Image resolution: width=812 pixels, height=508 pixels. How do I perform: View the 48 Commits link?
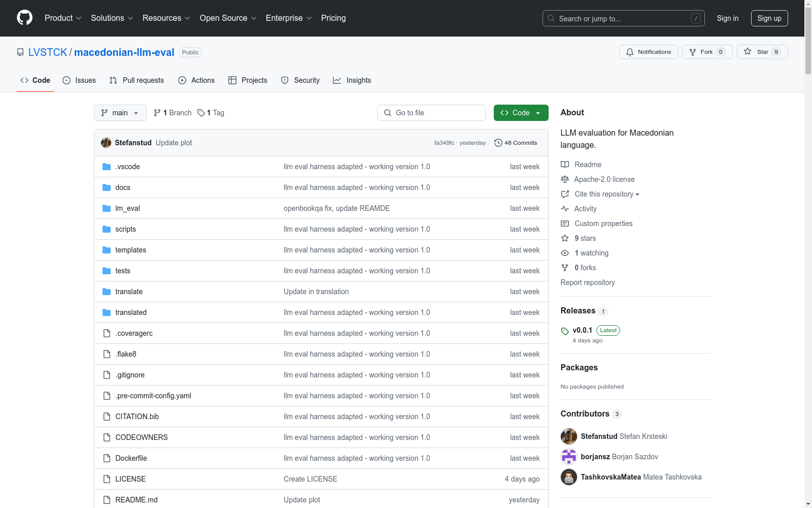pyautogui.click(x=516, y=143)
